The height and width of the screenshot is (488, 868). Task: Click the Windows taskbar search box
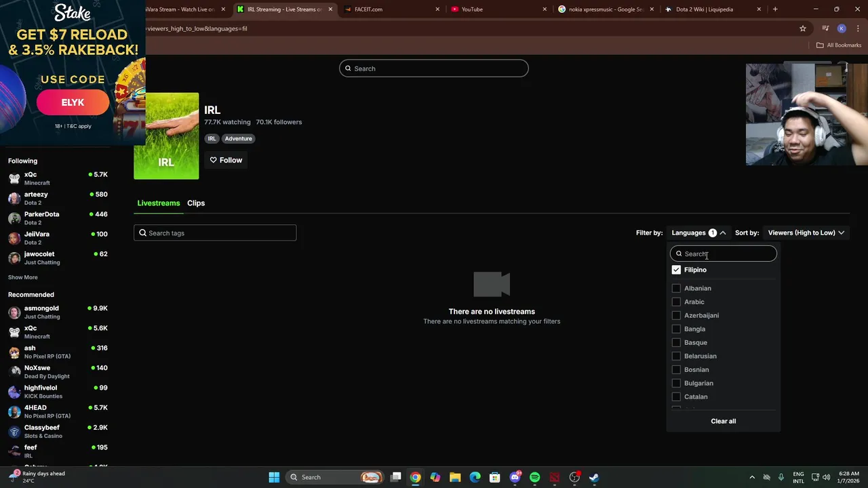(x=336, y=477)
